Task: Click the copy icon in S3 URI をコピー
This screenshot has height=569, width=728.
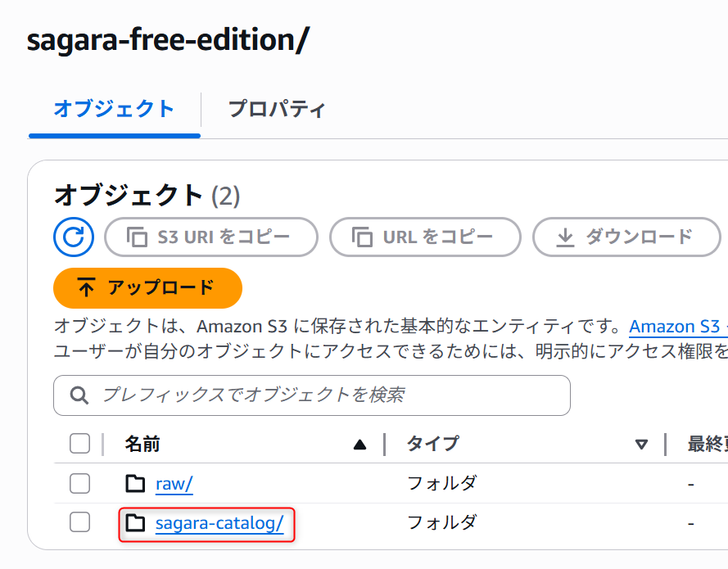Action: (137, 237)
